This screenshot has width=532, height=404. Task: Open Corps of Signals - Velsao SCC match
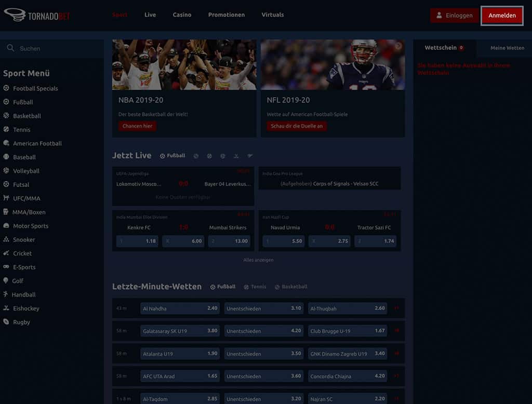point(329,178)
